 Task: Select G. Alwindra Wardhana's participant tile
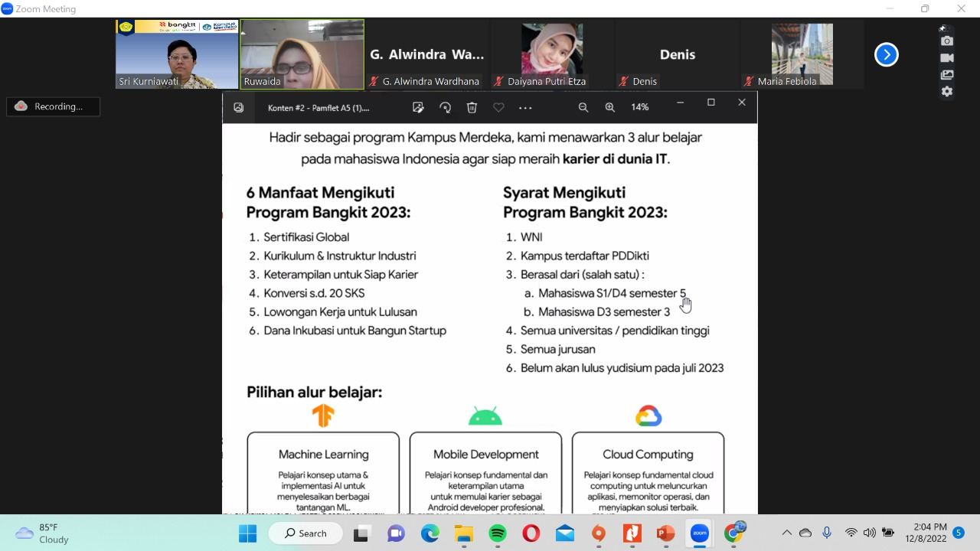point(427,54)
